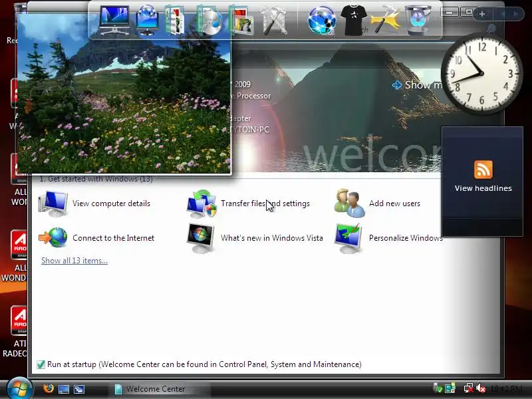Viewport: 532px width, 399px height.
Task: Click the View headlines gadget text
Action: (483, 188)
